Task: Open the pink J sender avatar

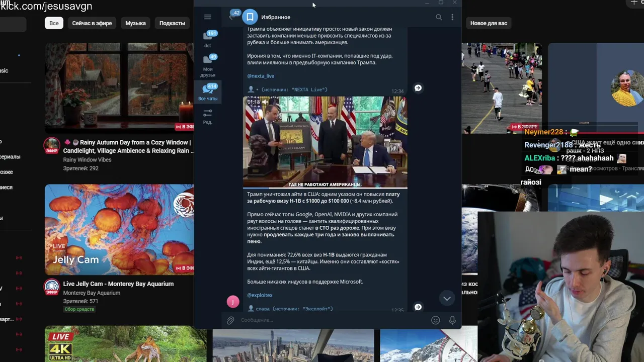Action: click(x=233, y=302)
